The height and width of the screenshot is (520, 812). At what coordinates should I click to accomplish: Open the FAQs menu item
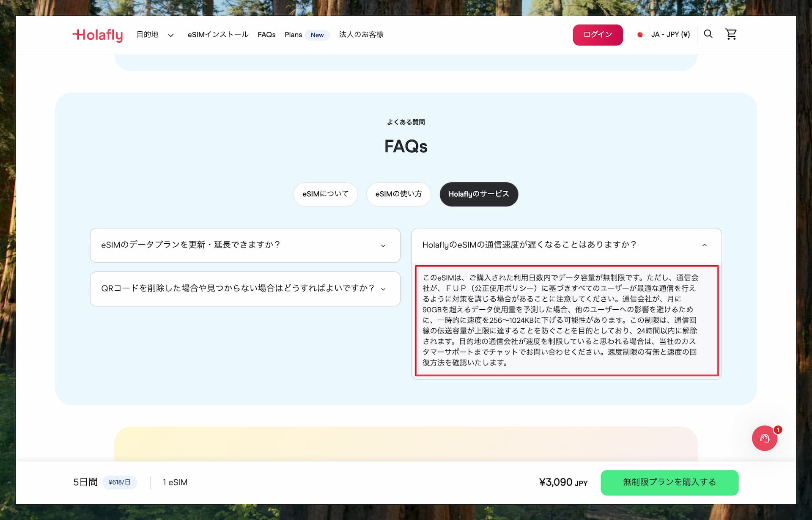pyautogui.click(x=266, y=35)
